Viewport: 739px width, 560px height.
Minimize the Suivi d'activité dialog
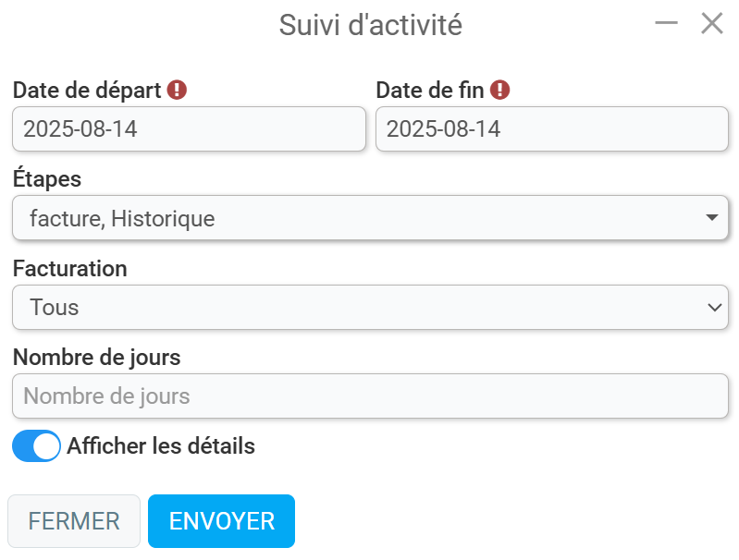666,24
